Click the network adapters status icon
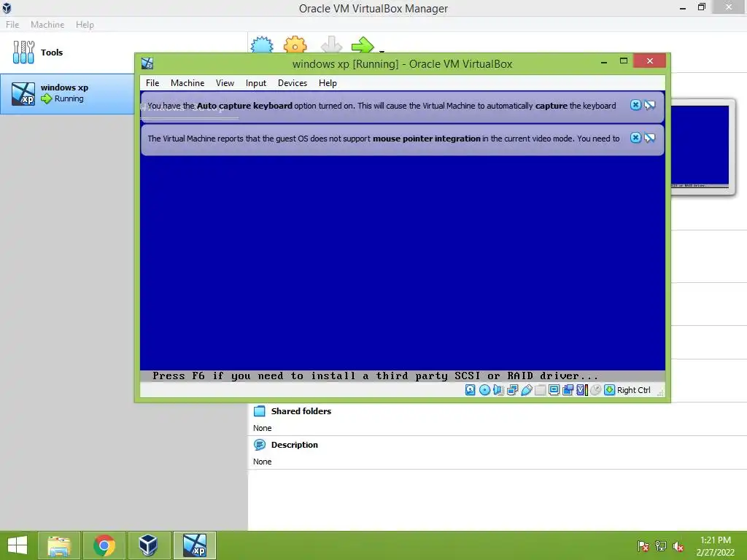The width and height of the screenshot is (747, 560). (512, 390)
